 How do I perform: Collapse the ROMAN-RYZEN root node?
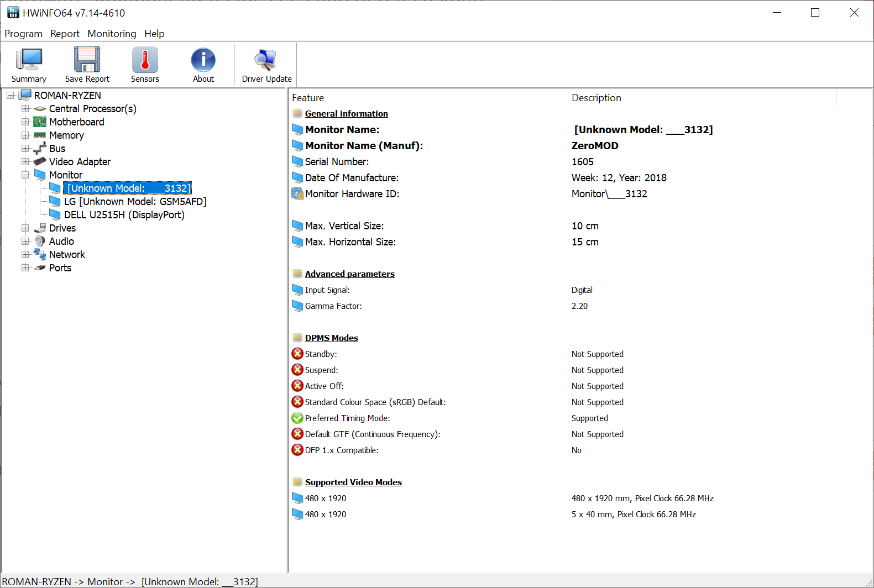[10, 96]
